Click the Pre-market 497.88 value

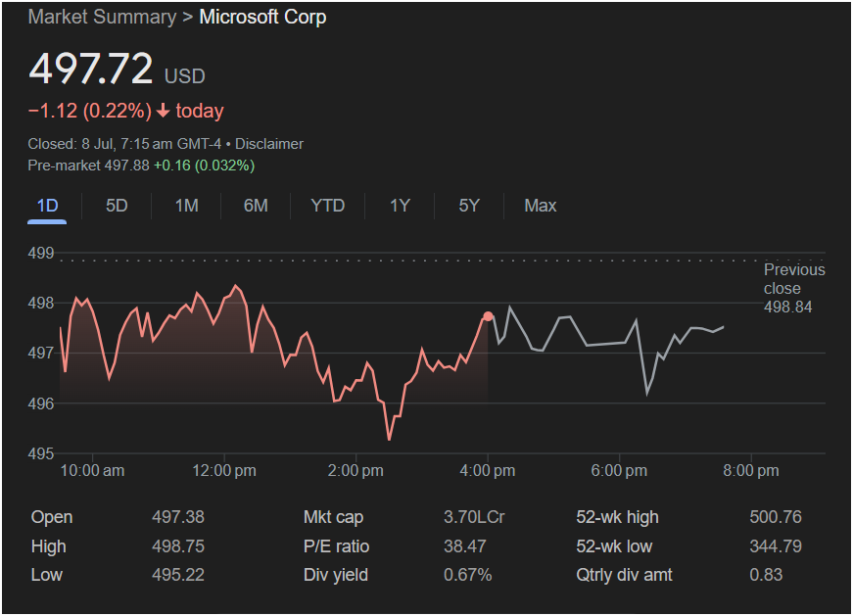[x=89, y=166]
